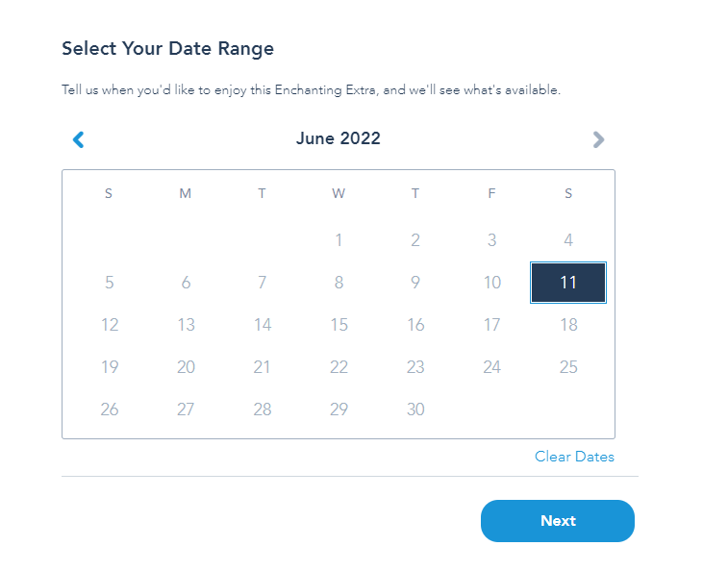Screen dimensions: 728x571
Task: Pick June 28 on calendar
Action: click(x=263, y=410)
